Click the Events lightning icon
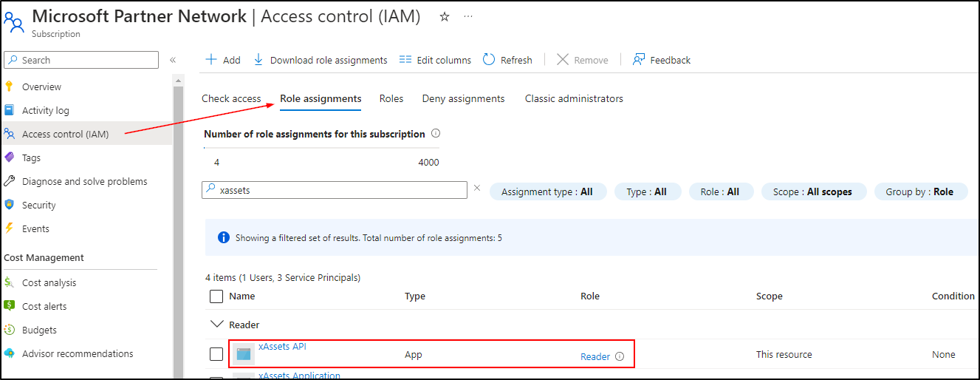 coord(10,228)
